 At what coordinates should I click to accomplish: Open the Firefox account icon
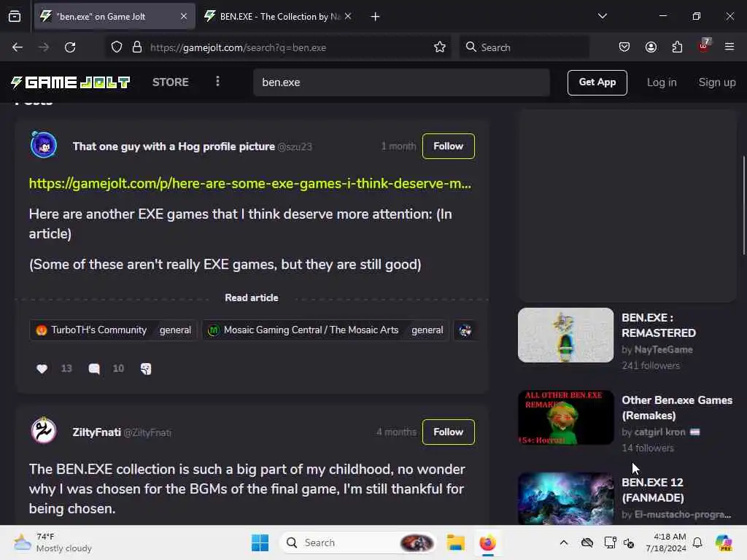(651, 47)
